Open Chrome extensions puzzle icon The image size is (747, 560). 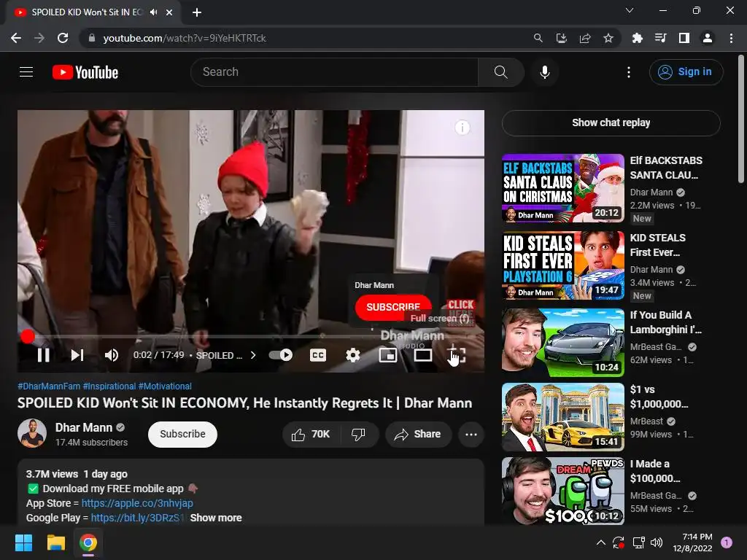tap(637, 38)
